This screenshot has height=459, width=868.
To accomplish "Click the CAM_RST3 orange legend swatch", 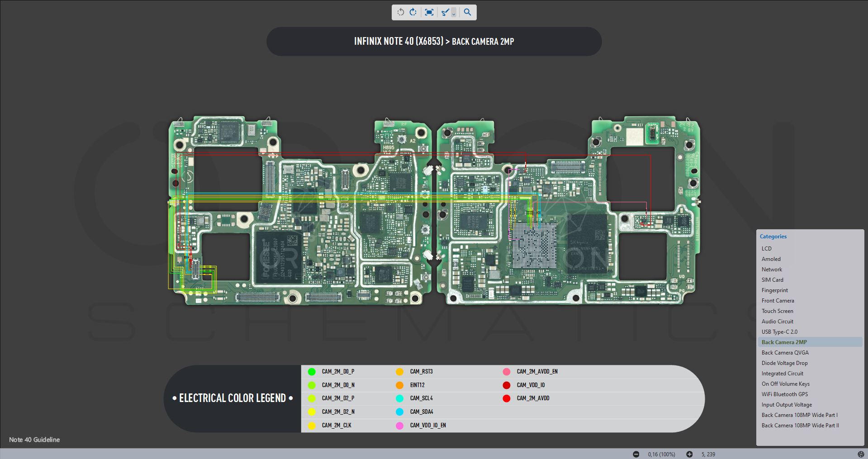I will click(x=399, y=372).
